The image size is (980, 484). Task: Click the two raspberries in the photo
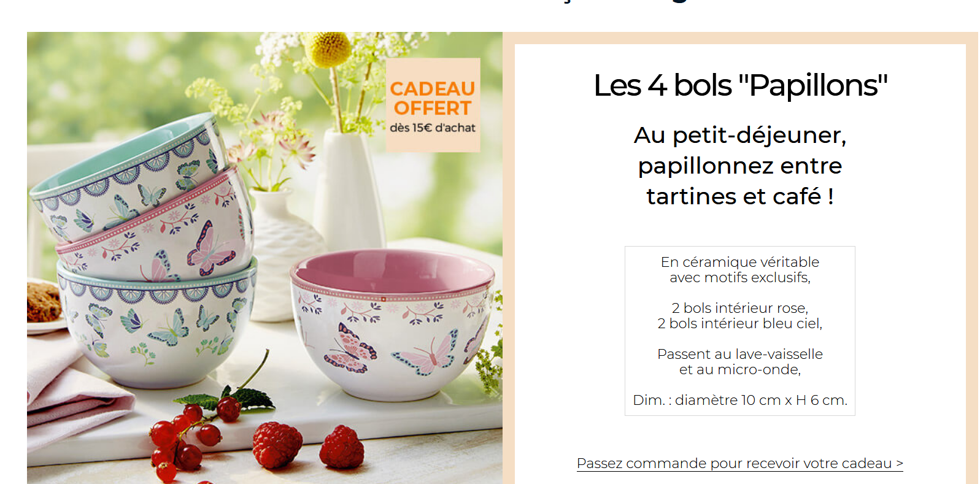[x=309, y=446]
